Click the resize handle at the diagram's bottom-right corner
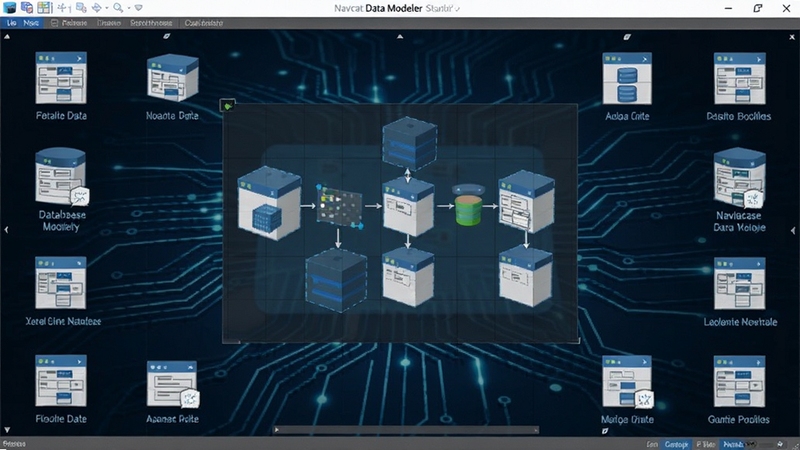The image size is (800, 450). (x=577, y=340)
